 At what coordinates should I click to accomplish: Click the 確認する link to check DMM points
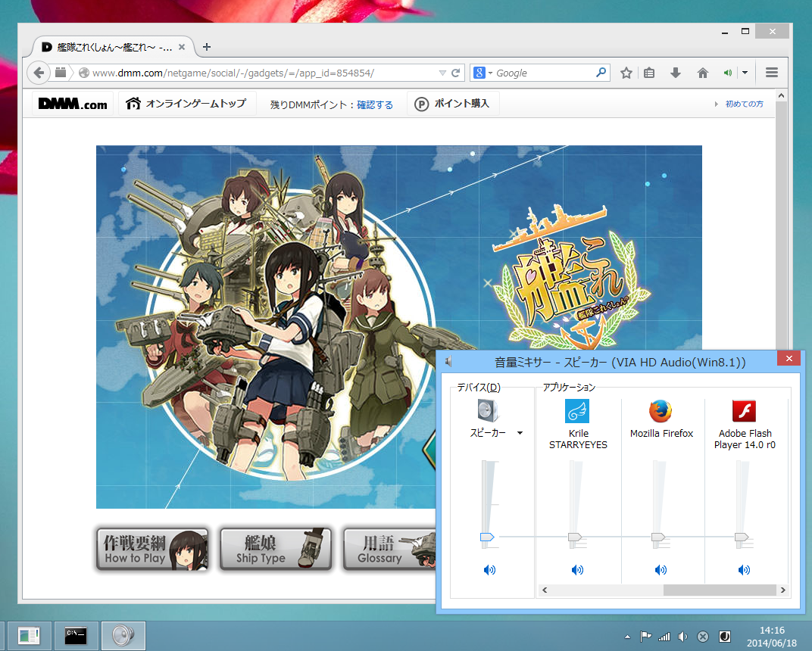(376, 103)
